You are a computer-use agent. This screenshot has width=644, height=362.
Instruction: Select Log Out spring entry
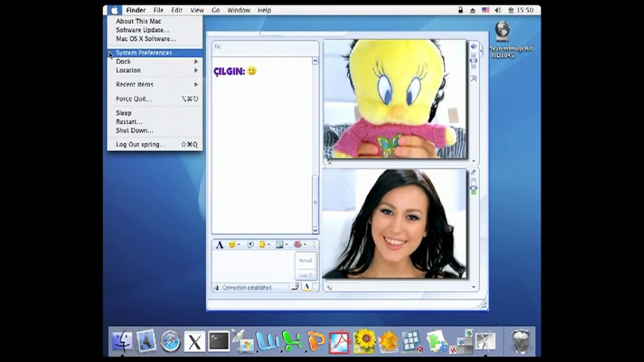(155, 145)
